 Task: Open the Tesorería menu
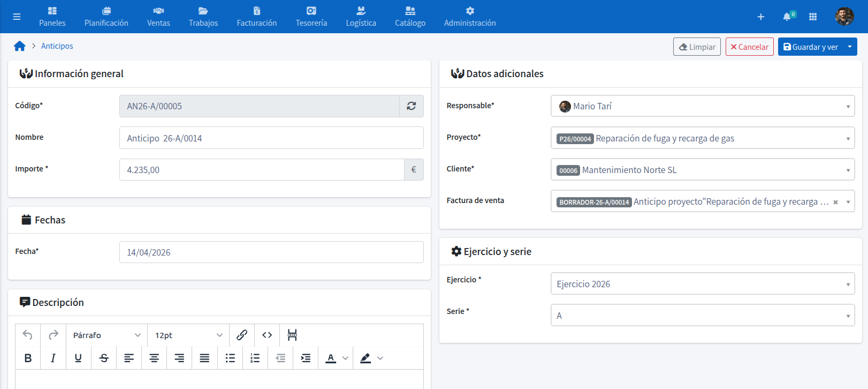tap(311, 17)
